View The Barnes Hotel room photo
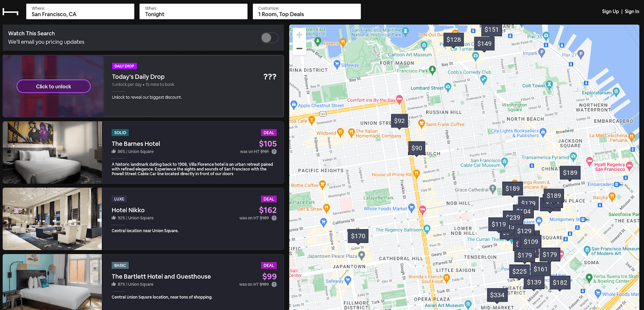Viewport: 644px width, 310px height. (x=52, y=152)
